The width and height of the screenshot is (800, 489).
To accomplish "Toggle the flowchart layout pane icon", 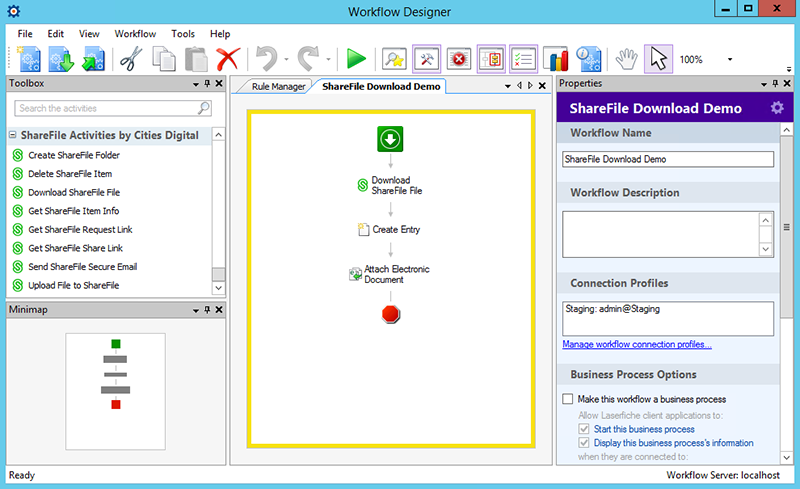I will tap(491, 59).
